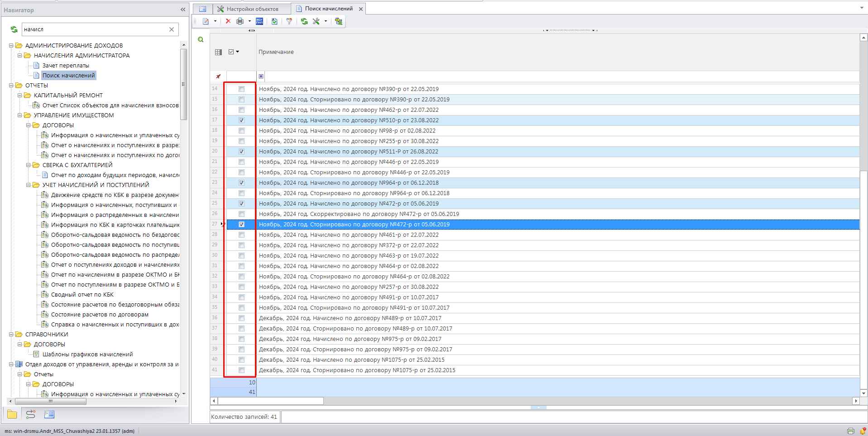The image size is (868, 436).
Task: Click the Примечание filter input field
Action: pos(561,77)
